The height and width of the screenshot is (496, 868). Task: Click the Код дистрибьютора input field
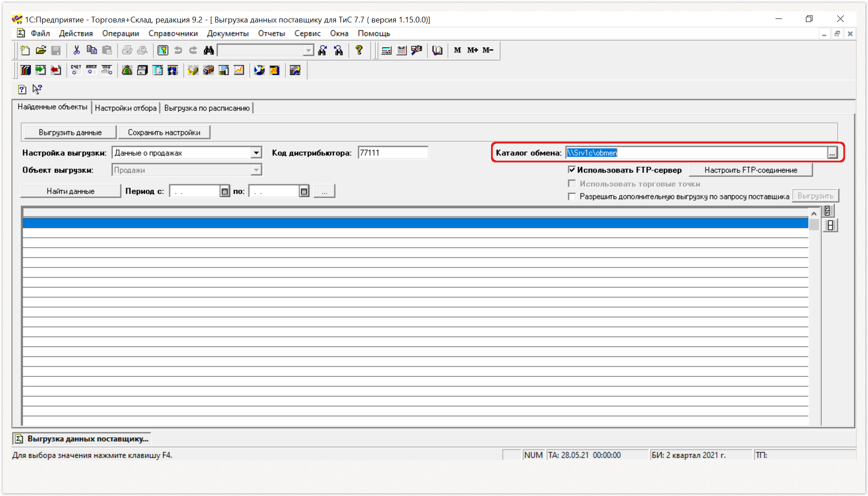pos(393,153)
